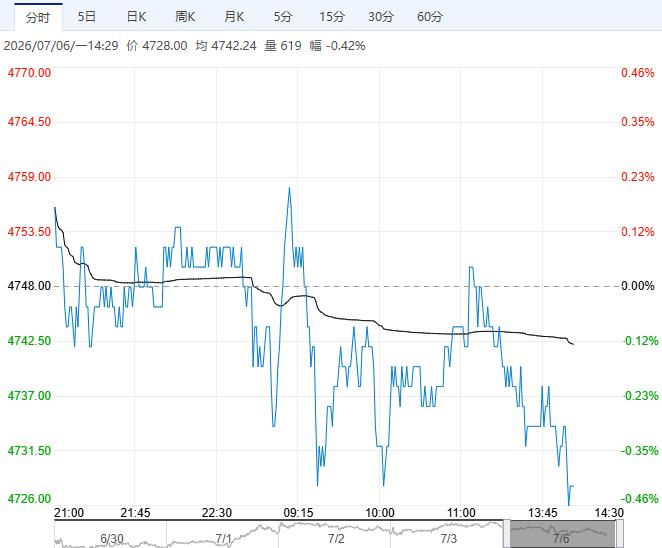Select the 30分 interval tab
The image size is (662, 548).
[x=381, y=16]
